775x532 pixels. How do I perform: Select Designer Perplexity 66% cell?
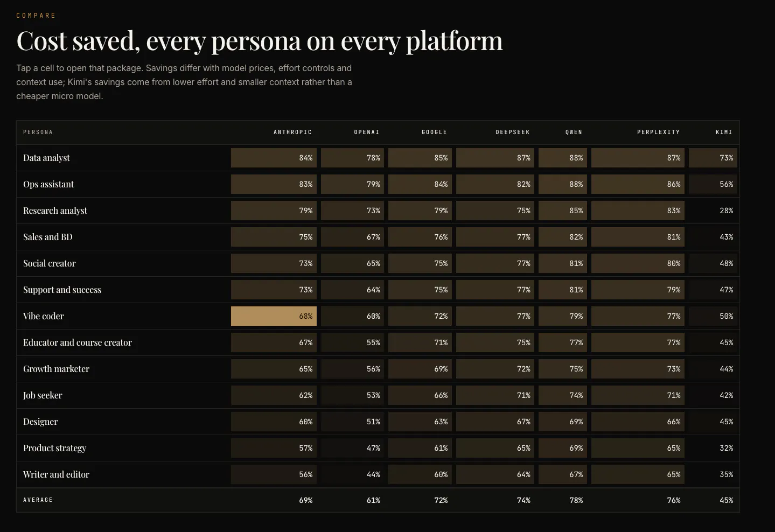(x=638, y=422)
